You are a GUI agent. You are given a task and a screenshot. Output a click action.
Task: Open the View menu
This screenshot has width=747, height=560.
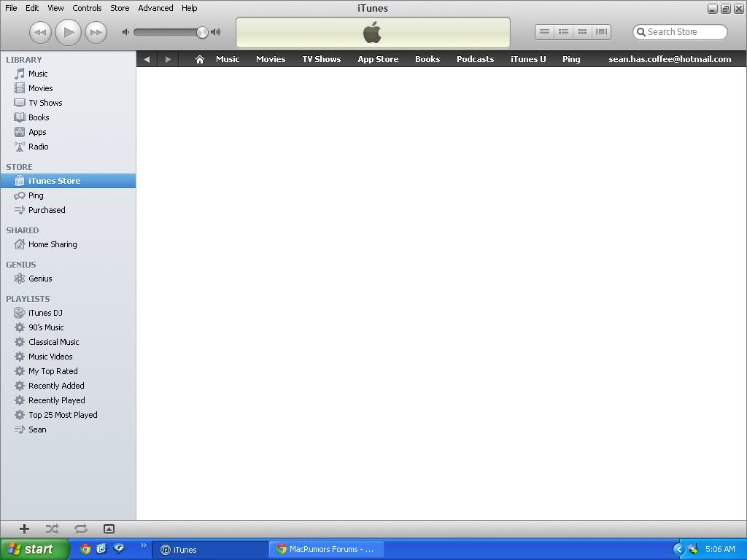[x=55, y=8]
